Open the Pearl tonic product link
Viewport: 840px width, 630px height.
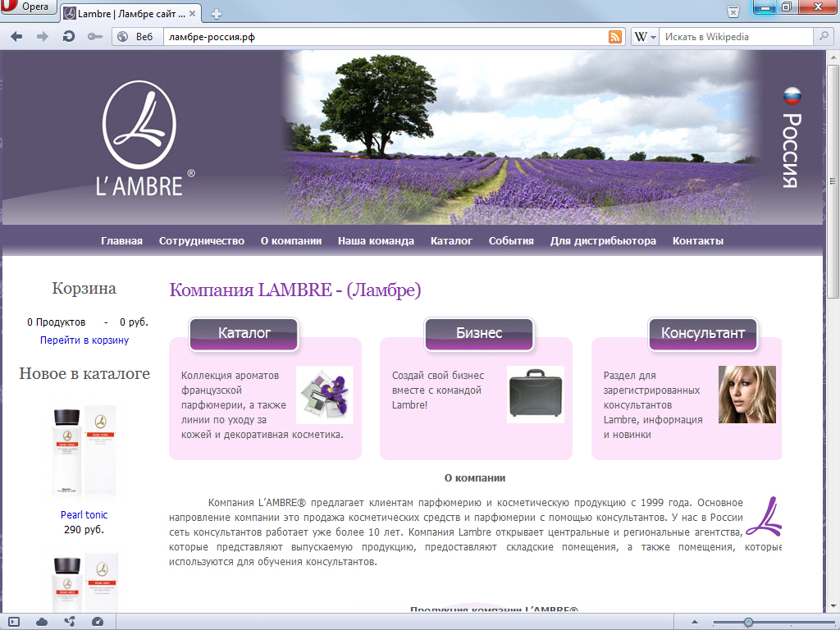84,515
